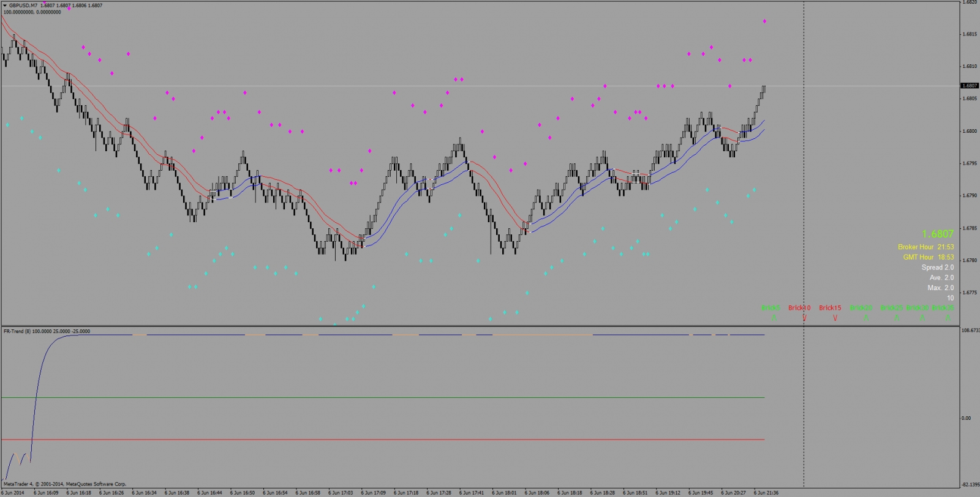The height and width of the screenshot is (497, 980).
Task: Click the 1.6807 current price tag on scale
Action: click(x=970, y=86)
